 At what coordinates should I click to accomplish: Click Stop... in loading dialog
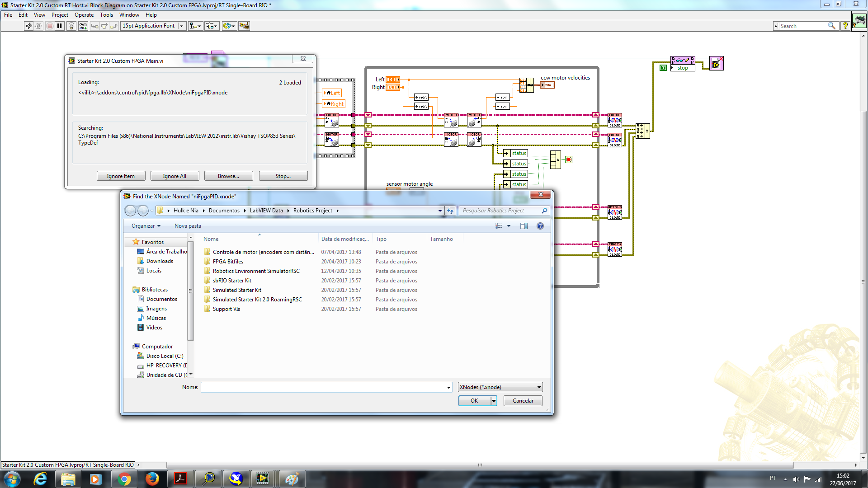[x=283, y=176]
